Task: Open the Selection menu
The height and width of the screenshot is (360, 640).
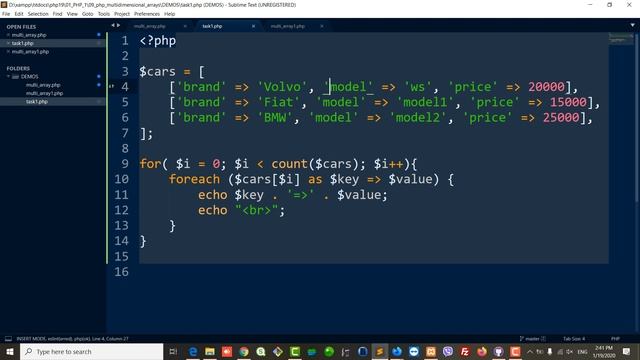Action: [38, 14]
